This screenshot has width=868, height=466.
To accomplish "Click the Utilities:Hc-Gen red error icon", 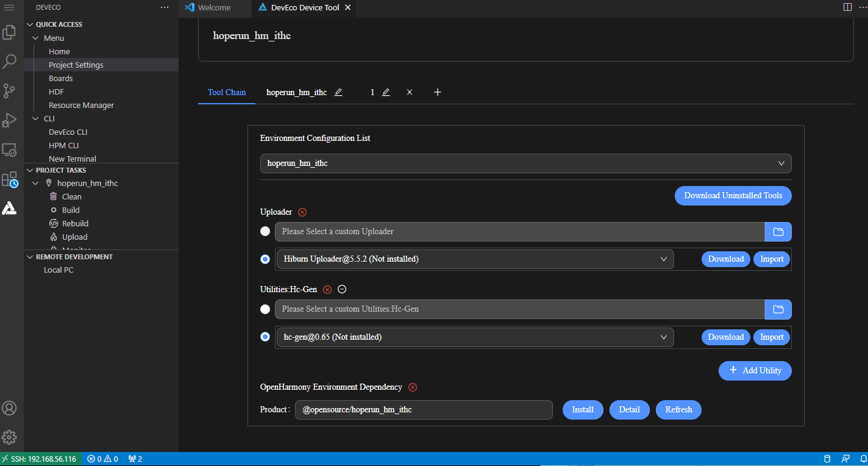I will (x=327, y=290).
